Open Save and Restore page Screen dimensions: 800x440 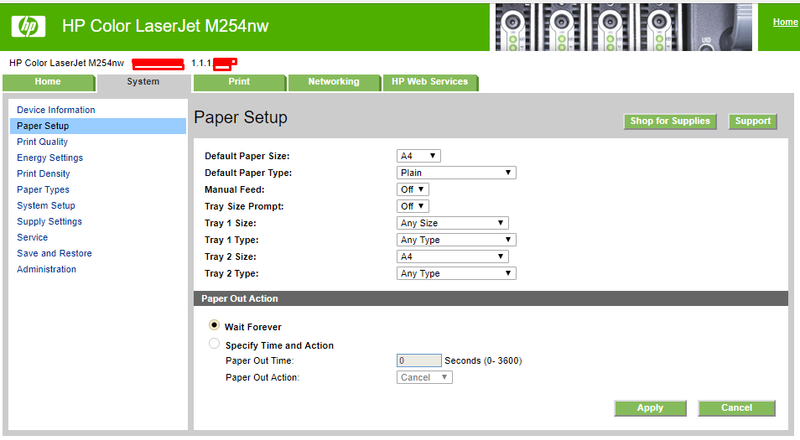click(x=54, y=253)
